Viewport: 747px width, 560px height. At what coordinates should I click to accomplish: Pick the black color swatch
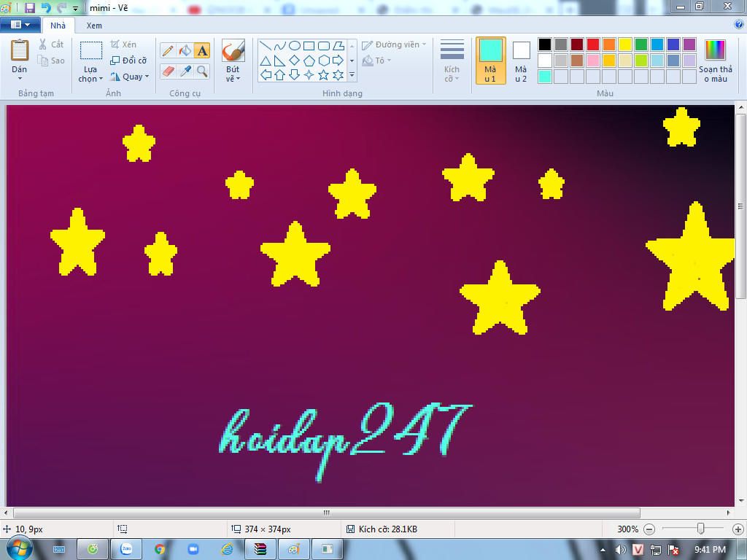(545, 44)
